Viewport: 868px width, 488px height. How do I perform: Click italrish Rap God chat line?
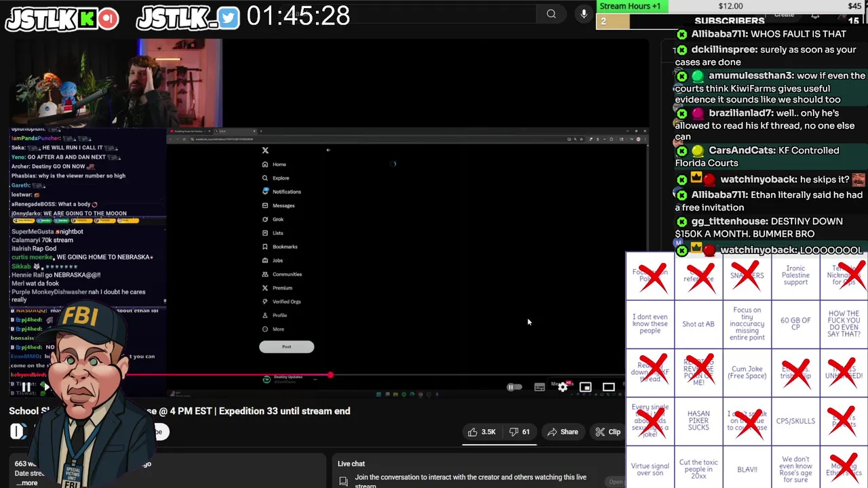pos(34,249)
